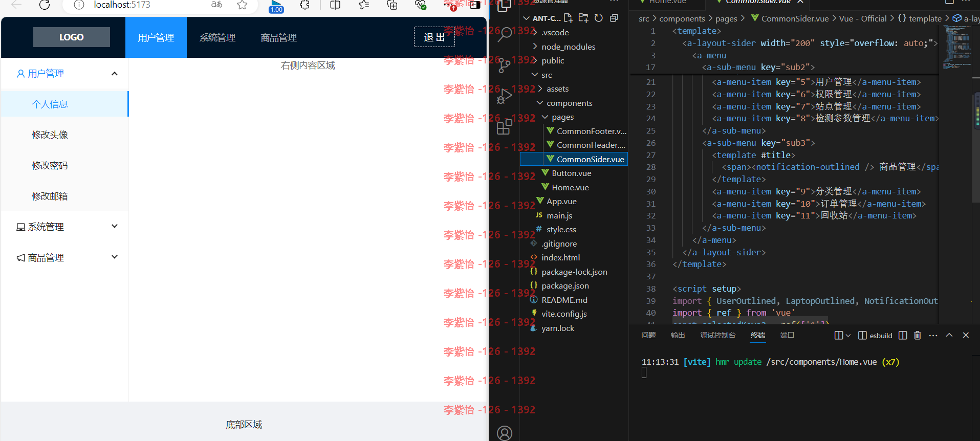Screen dimensions: 980x441
Task: Open new terminal launch profile dropdown
Action: pyautogui.click(x=848, y=335)
